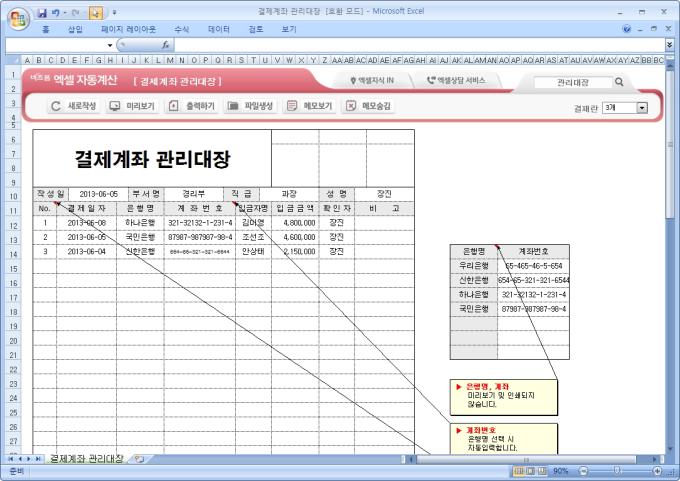This screenshot has height=481, width=680.
Task: Click the insert function fx icon
Action: tap(165, 45)
